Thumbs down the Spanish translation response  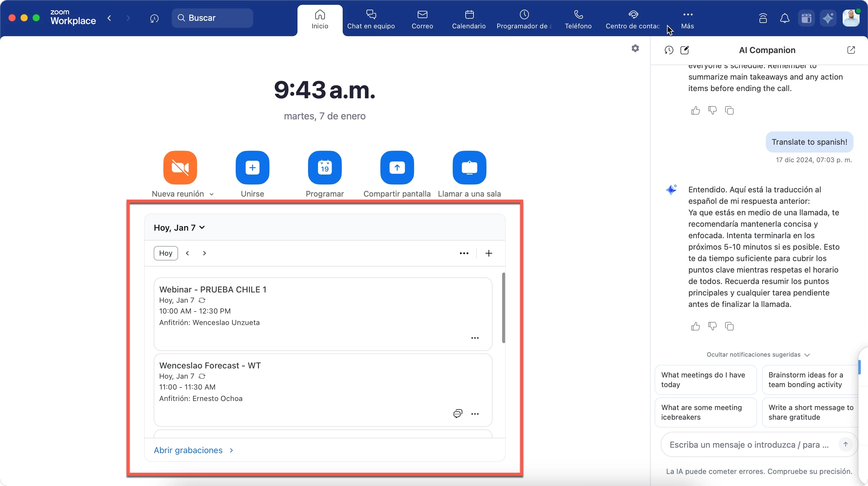(712, 326)
